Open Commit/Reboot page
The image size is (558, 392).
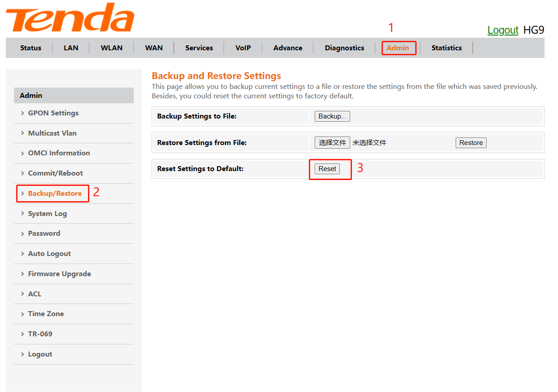(55, 173)
